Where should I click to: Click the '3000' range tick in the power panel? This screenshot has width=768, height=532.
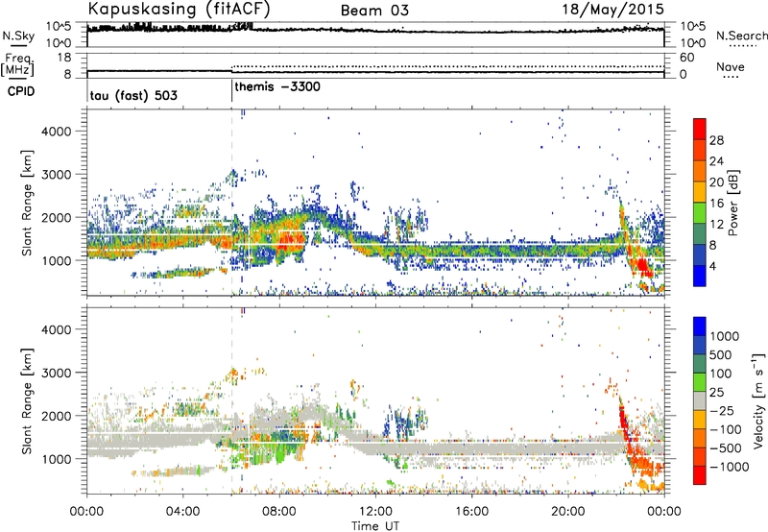pyautogui.click(x=57, y=175)
